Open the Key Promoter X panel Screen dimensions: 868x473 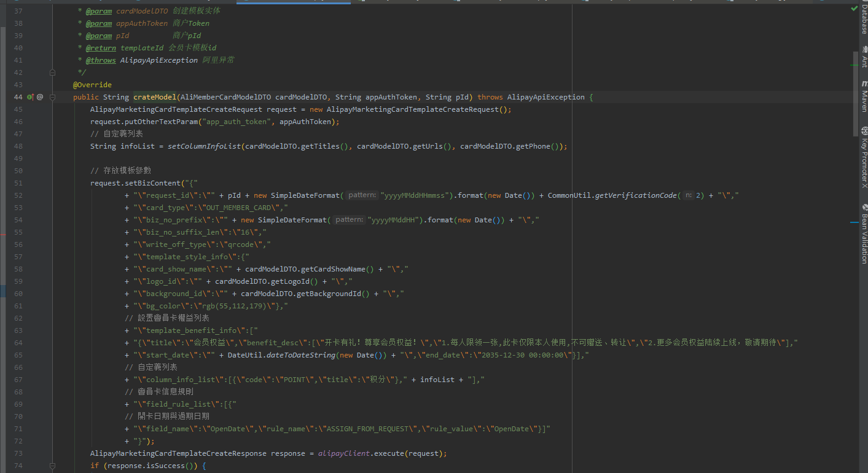pyautogui.click(x=864, y=157)
